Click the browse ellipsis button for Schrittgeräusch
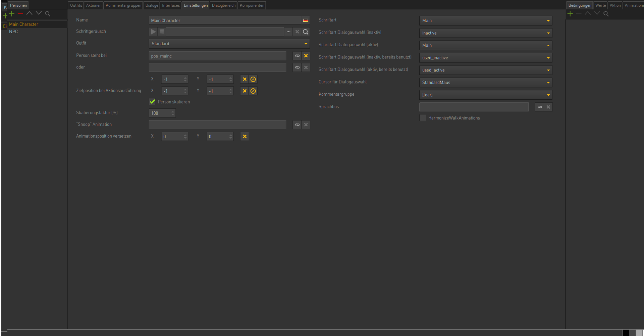The image size is (644, 336). pos(288,32)
